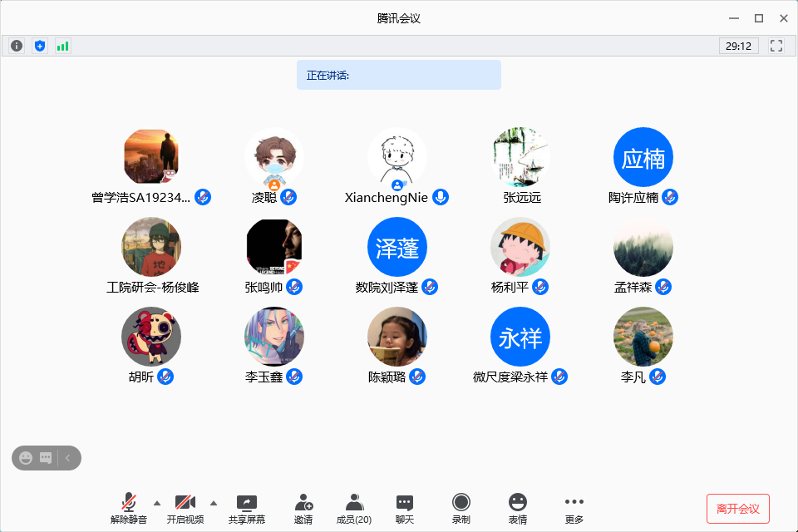The width and height of the screenshot is (798, 532).
Task: Open the 更多 more options icon
Action: [x=574, y=503]
